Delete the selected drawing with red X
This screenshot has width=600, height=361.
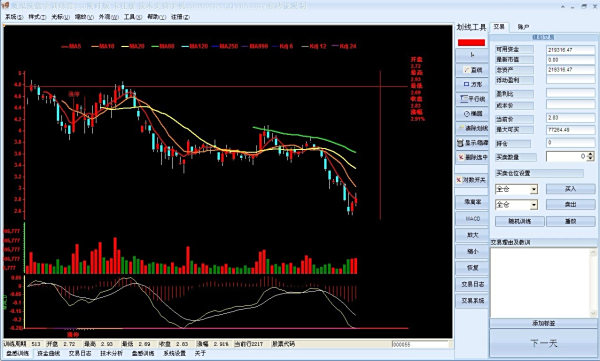(472, 157)
